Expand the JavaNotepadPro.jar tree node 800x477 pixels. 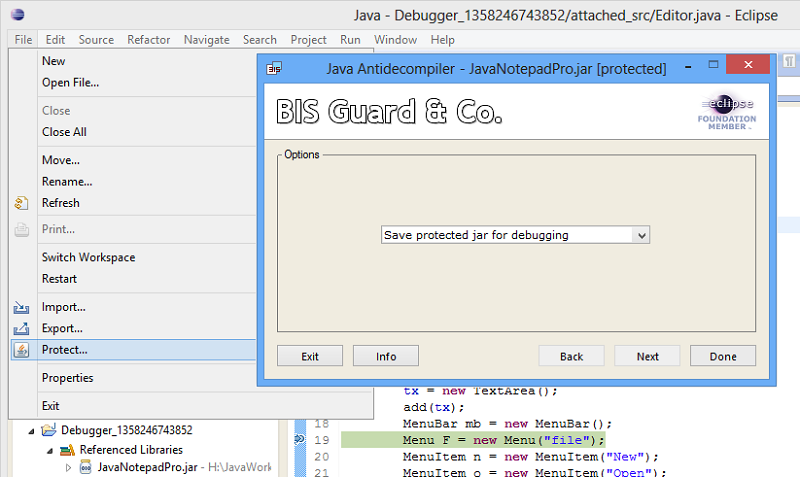point(68,467)
